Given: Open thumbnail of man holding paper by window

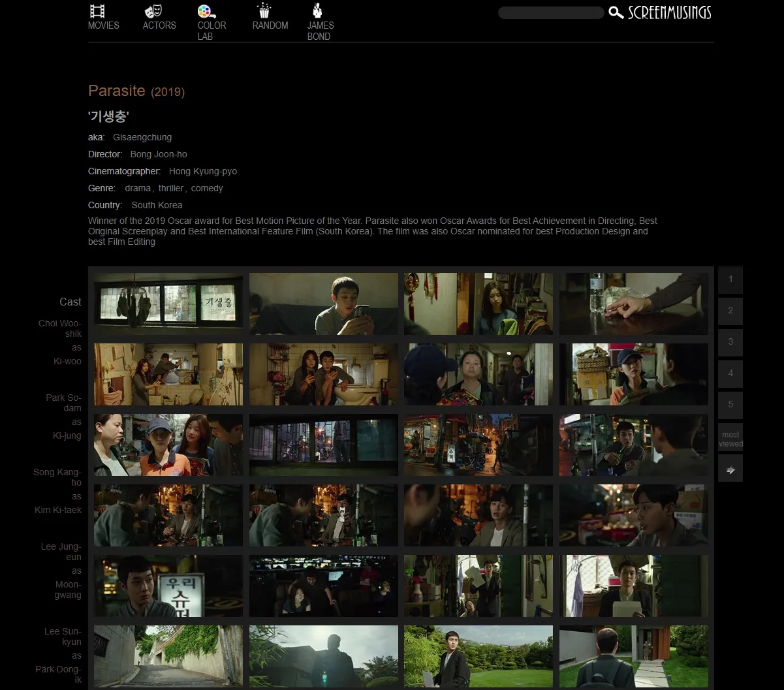Looking at the screenshot, I should click(x=634, y=586).
